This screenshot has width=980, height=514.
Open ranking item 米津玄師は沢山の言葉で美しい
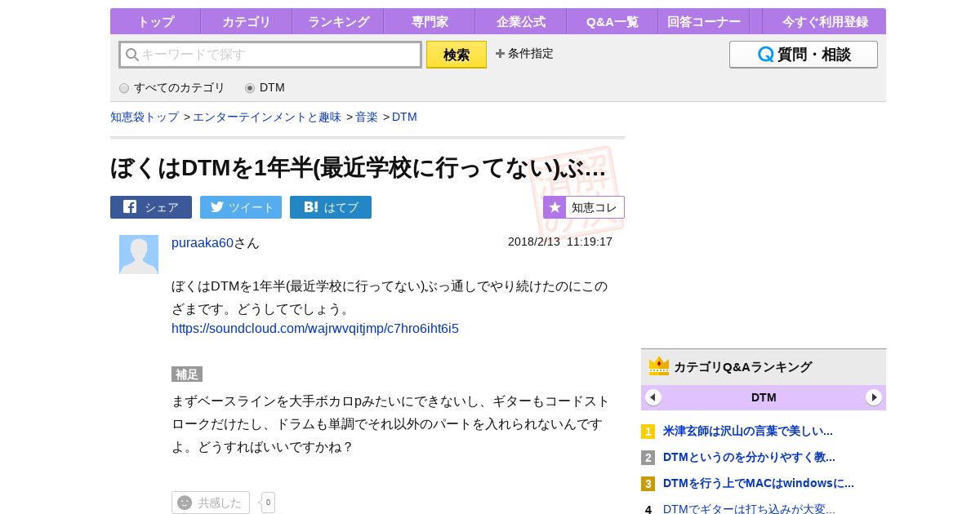748,431
